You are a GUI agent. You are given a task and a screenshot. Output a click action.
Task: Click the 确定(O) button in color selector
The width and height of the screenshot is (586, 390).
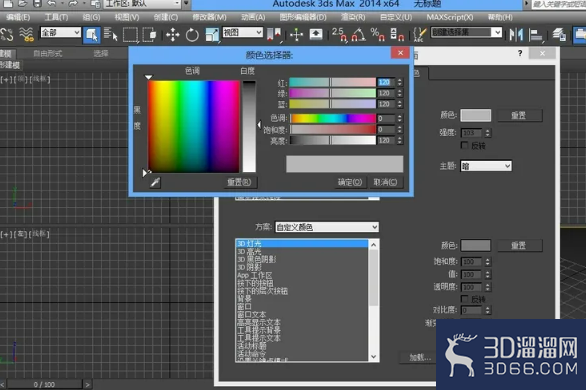point(350,182)
